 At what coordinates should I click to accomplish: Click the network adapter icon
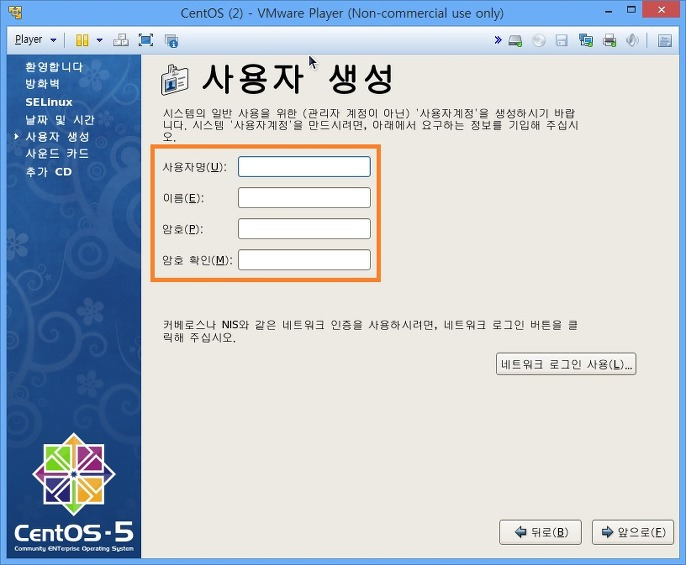[586, 41]
